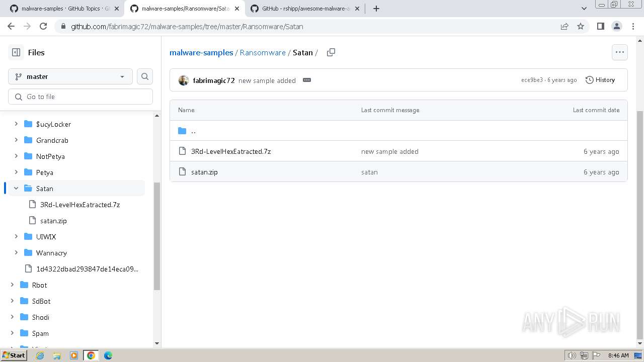
Task: Expand commit details ellipsis button
Action: tap(307, 80)
